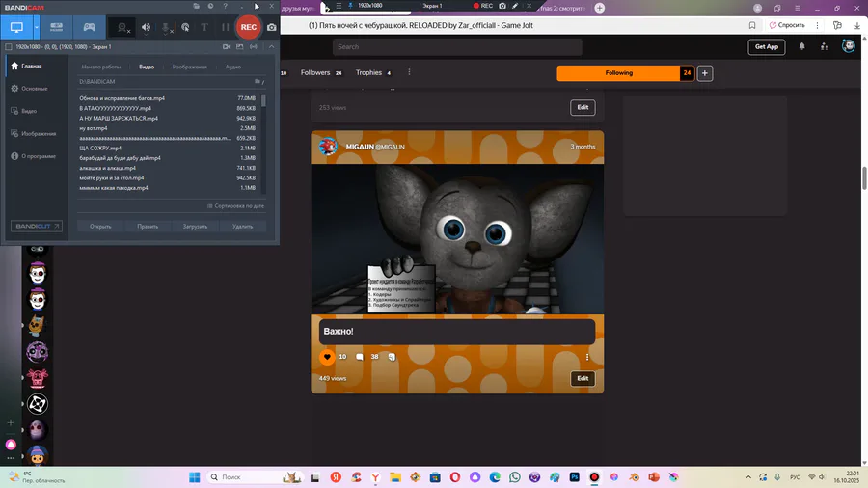This screenshot has height=488, width=868.
Task: Switch to the Аудио tab
Action: tap(233, 67)
